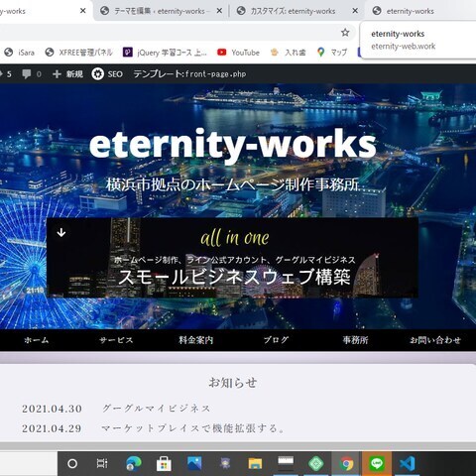The width and height of the screenshot is (476, 476).
Task: Open the グーグルマイビジネス news post
Action: point(157,409)
